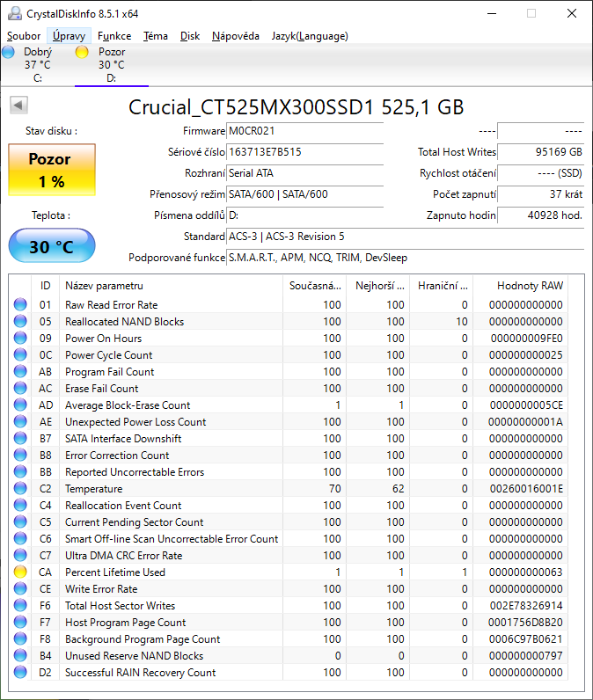Click status icon of Unexpected Power Loss Count
The height and width of the screenshot is (700, 593).
tap(20, 421)
